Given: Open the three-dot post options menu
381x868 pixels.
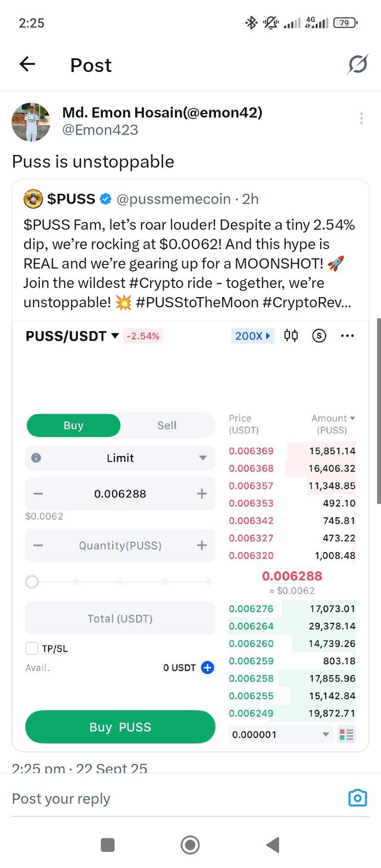Looking at the screenshot, I should [361, 118].
